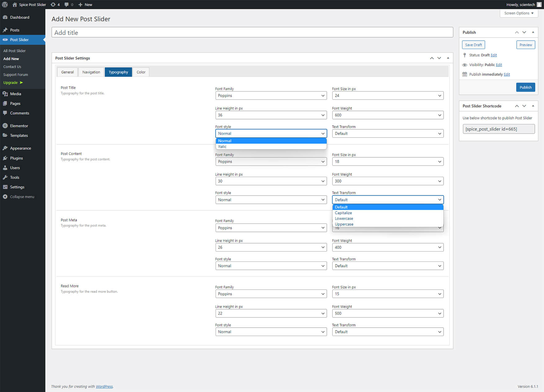Open the Tools sidebar item
The width and height of the screenshot is (544, 392).
pos(14,177)
